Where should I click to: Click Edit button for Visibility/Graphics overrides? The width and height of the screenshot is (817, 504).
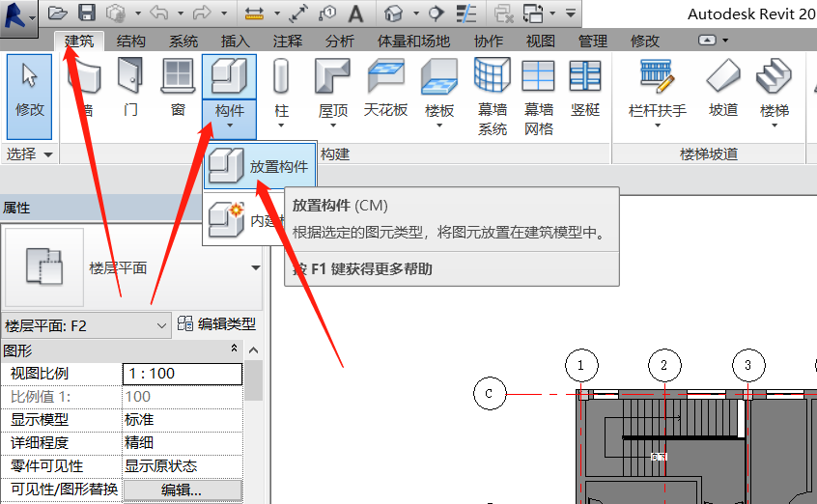click(182, 490)
